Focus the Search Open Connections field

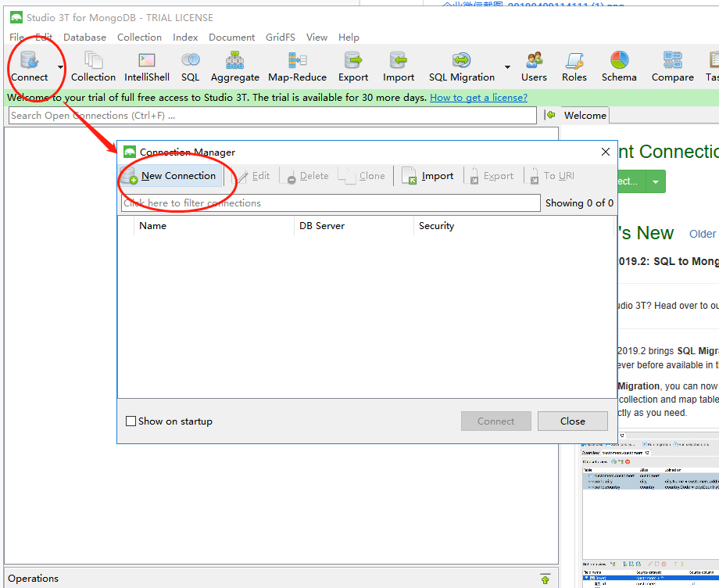click(273, 116)
